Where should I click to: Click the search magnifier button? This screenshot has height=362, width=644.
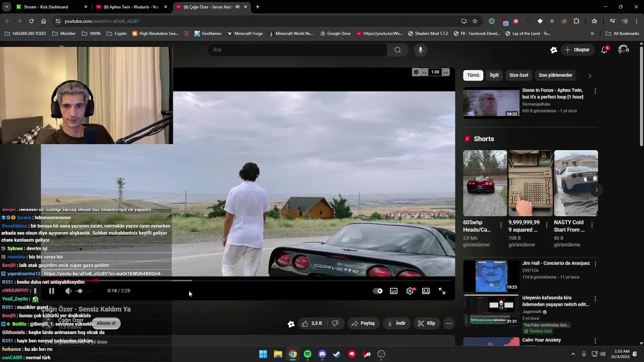click(397, 50)
